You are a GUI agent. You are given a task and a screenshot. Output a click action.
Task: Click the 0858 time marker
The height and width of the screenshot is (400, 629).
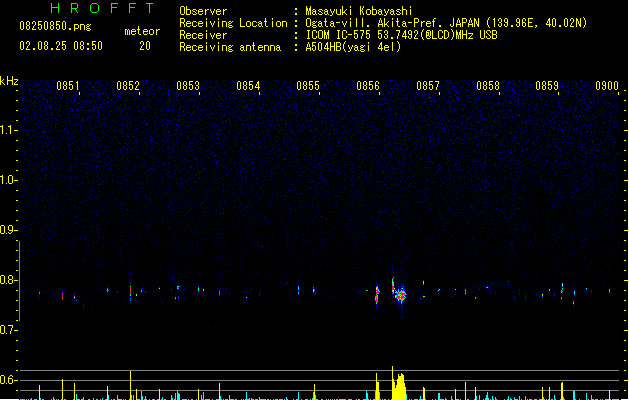pyautogui.click(x=488, y=86)
